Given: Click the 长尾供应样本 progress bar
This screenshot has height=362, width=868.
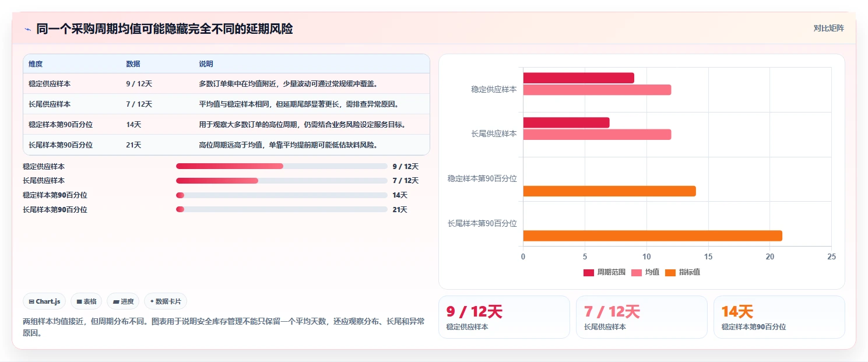Looking at the screenshot, I should point(282,181).
